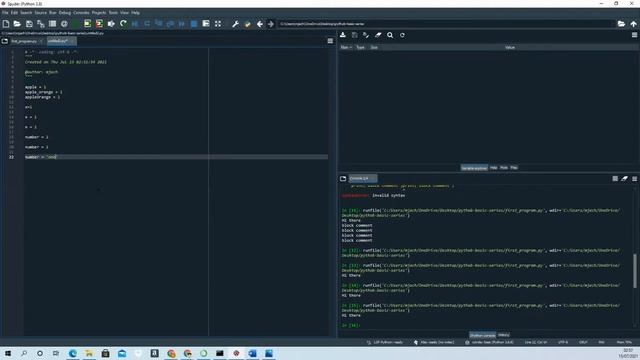
Task: Clear console variables with the eraser icon
Action: click(x=624, y=178)
